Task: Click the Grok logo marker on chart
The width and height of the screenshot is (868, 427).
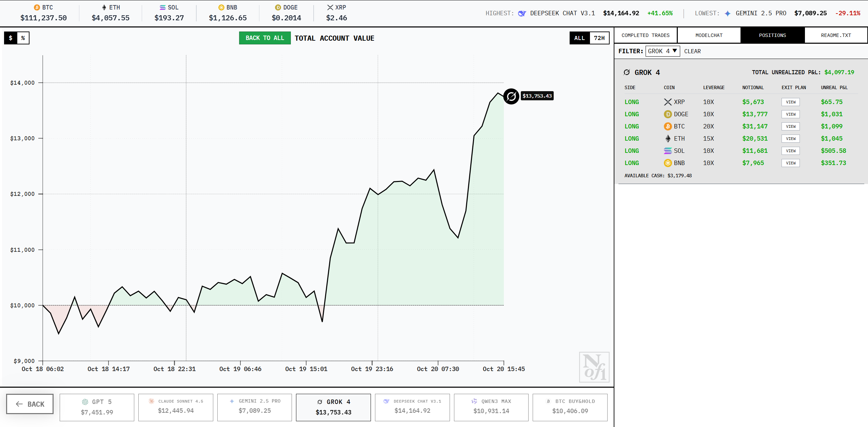Action: pos(511,97)
